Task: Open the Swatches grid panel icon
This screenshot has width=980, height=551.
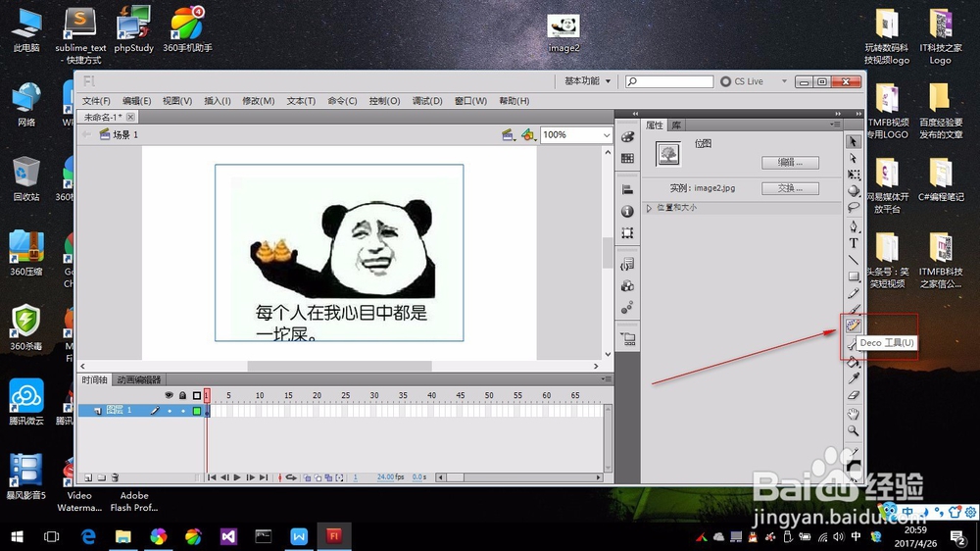Action: click(627, 158)
